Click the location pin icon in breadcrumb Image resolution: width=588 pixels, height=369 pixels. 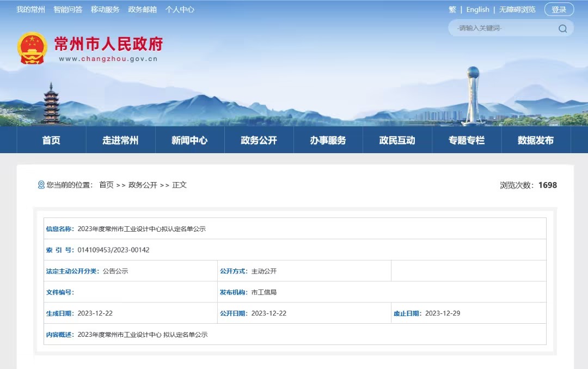pyautogui.click(x=41, y=185)
